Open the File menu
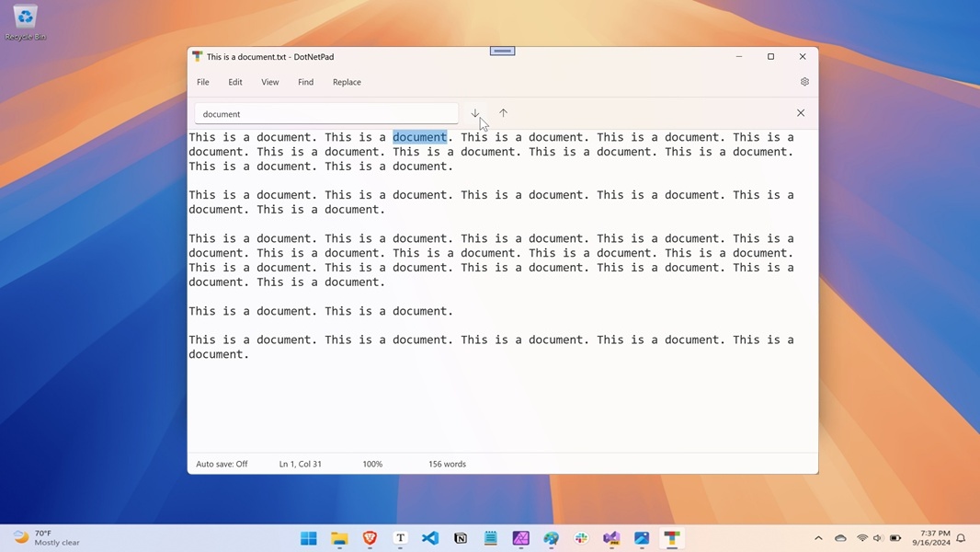 click(x=202, y=82)
